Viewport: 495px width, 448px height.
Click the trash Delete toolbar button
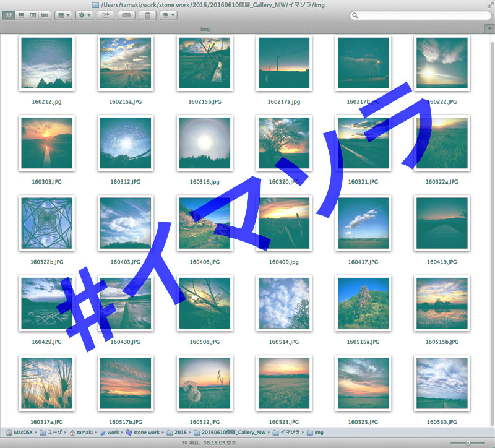pyautogui.click(x=147, y=15)
